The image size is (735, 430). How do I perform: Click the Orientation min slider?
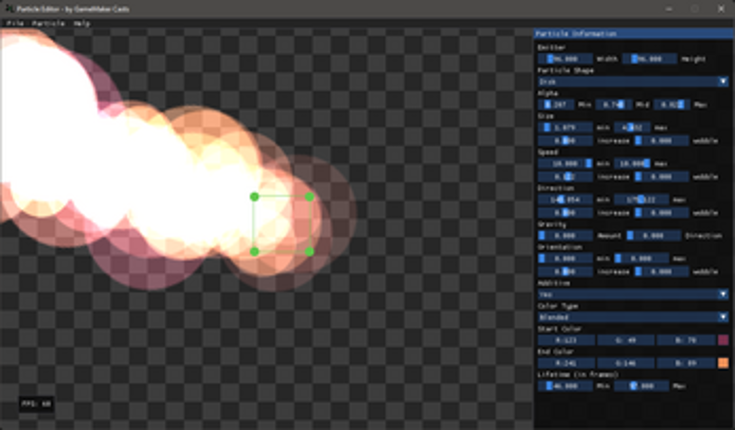coord(565,258)
